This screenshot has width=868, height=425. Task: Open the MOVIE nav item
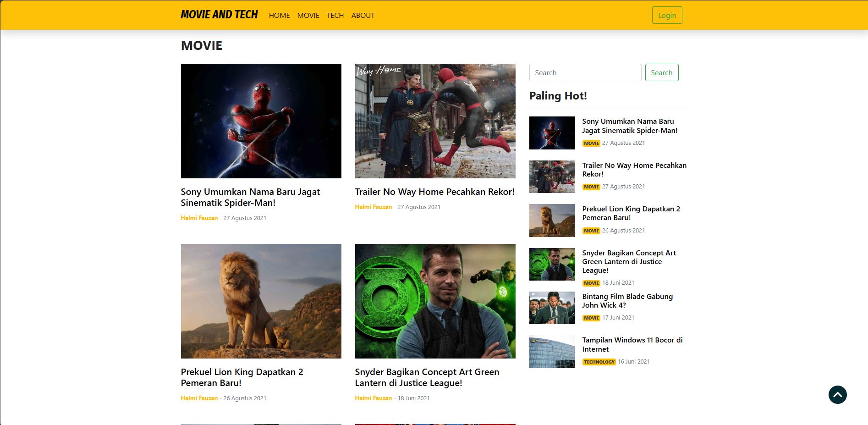[x=308, y=15]
